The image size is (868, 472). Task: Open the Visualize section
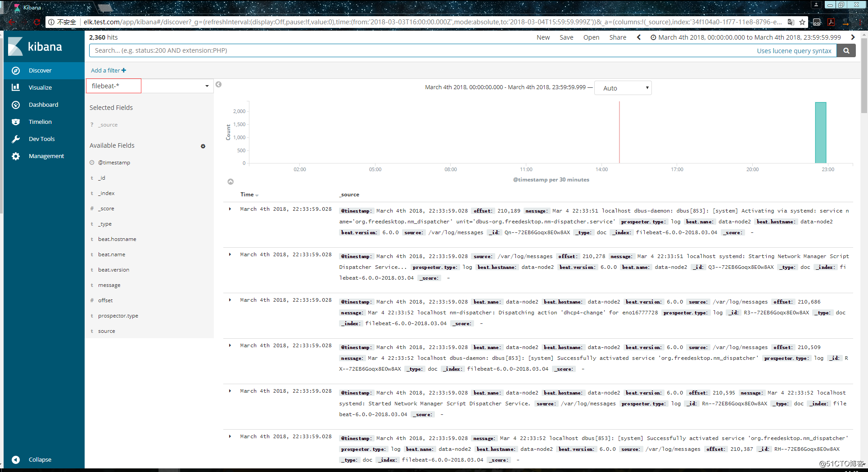click(44, 87)
